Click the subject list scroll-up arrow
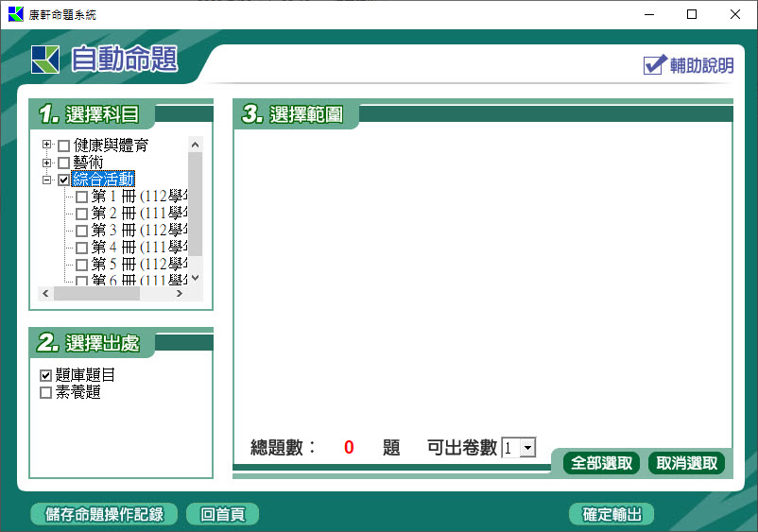The width and height of the screenshot is (758, 532). click(x=195, y=145)
